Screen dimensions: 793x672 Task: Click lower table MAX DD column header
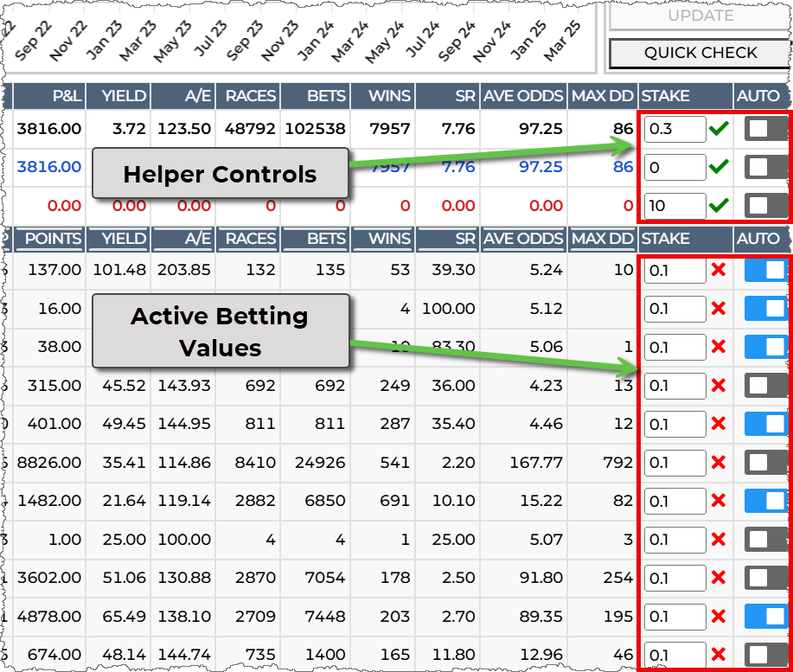(x=603, y=239)
